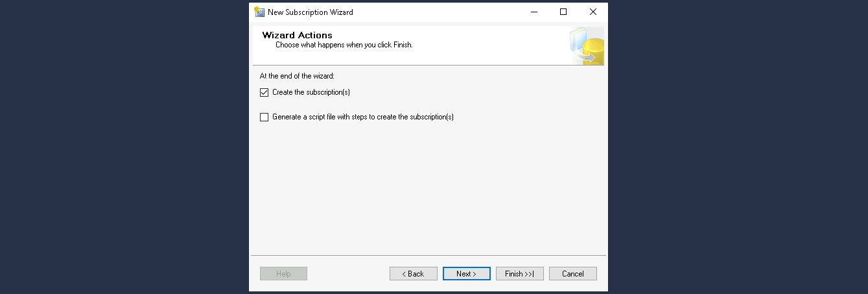Image resolution: width=868 pixels, height=294 pixels.
Task: Click the database graphic in the wizard header
Action: pyautogui.click(x=587, y=47)
